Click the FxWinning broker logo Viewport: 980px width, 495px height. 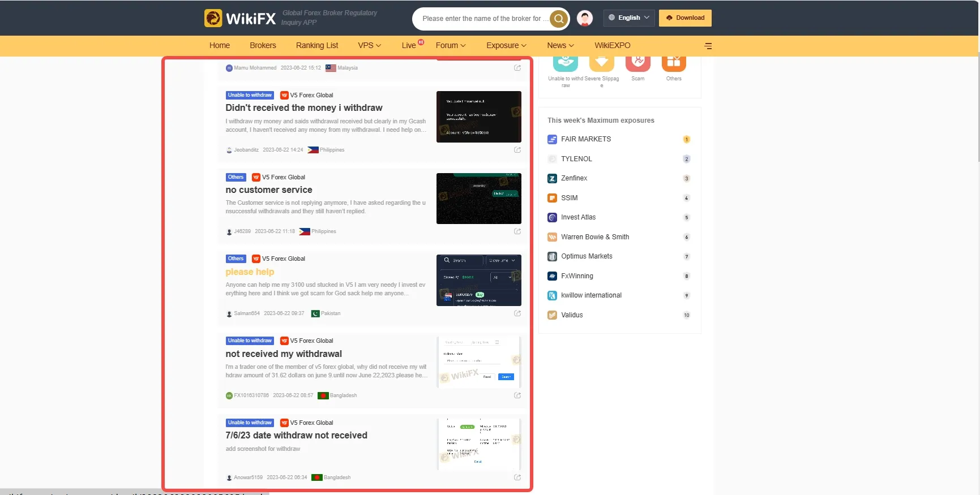tap(553, 276)
